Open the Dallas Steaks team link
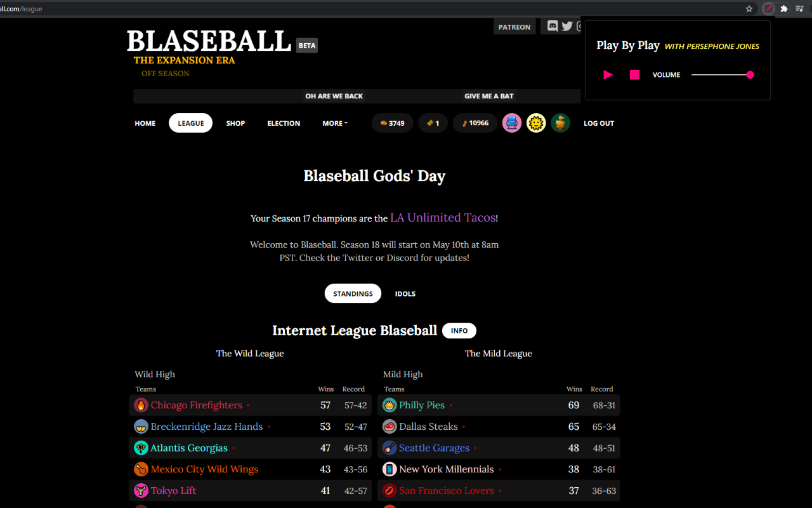The height and width of the screenshot is (508, 812). point(428,427)
